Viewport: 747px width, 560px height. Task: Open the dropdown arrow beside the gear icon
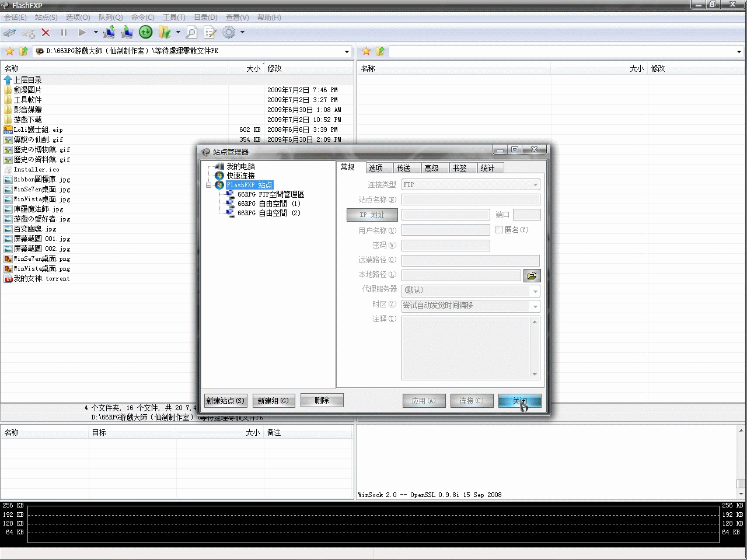pyautogui.click(x=242, y=33)
